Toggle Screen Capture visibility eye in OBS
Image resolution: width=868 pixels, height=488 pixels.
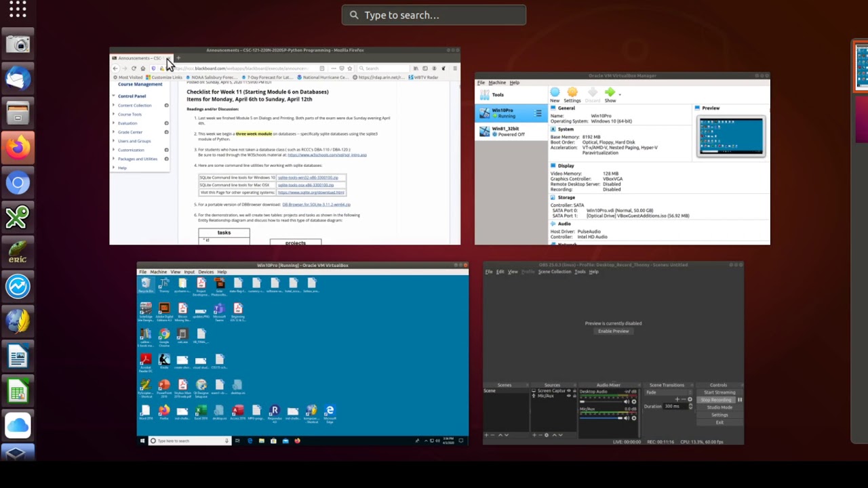(568, 391)
